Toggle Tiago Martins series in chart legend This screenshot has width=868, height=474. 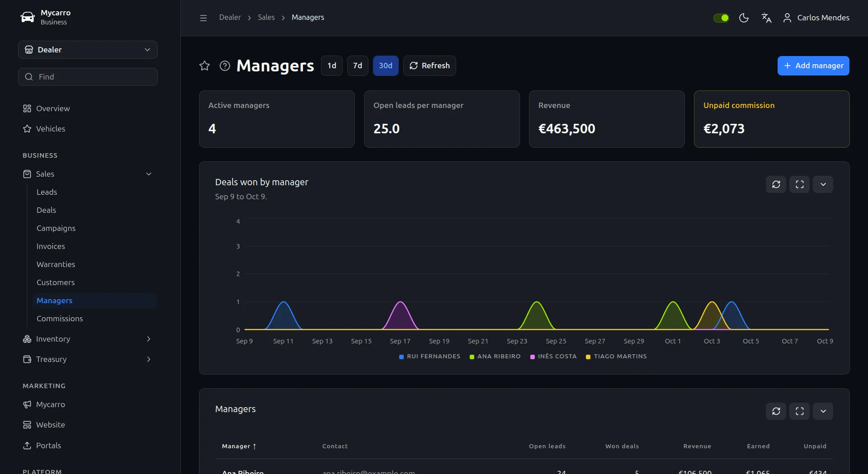(x=616, y=357)
